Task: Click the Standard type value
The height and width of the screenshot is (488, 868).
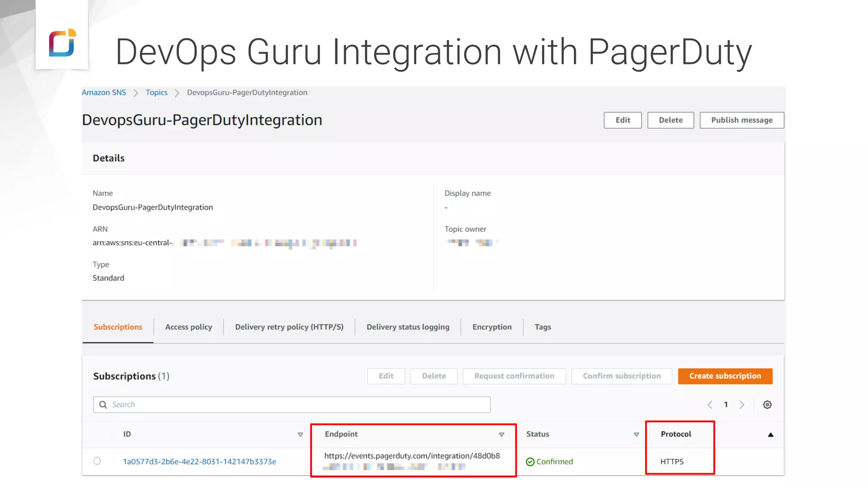Action: (x=108, y=278)
